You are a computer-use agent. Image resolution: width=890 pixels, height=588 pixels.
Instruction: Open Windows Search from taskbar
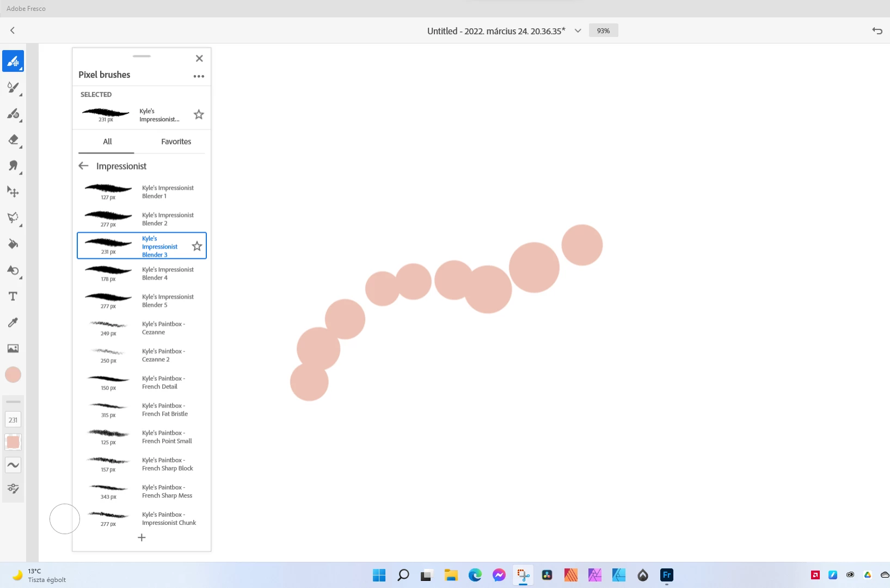(x=403, y=575)
